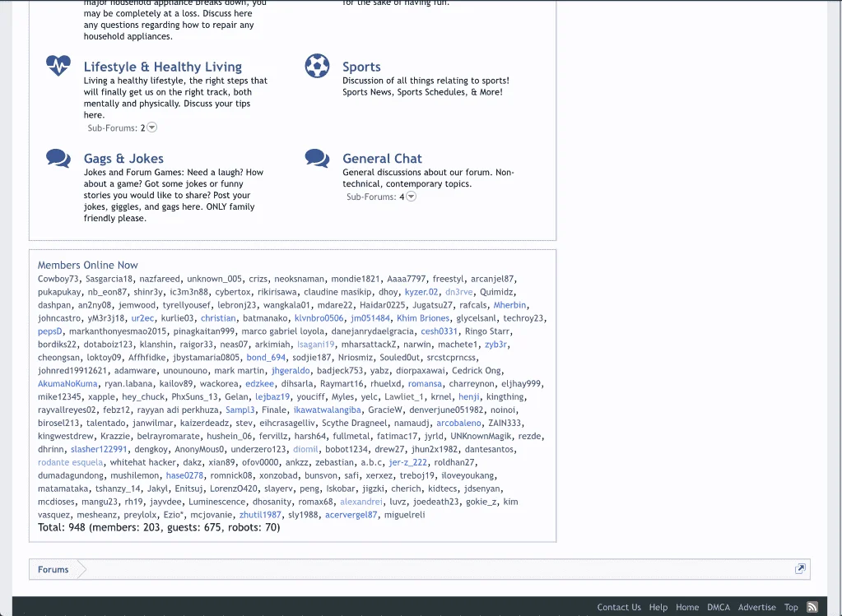This screenshot has width=842, height=616.
Task: Open Contact Us in footer
Action: tap(619, 608)
